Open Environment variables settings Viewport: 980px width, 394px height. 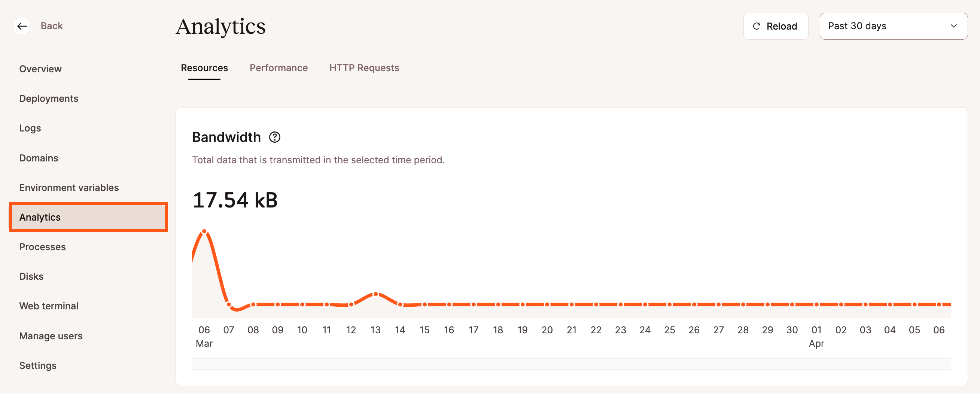click(x=69, y=187)
